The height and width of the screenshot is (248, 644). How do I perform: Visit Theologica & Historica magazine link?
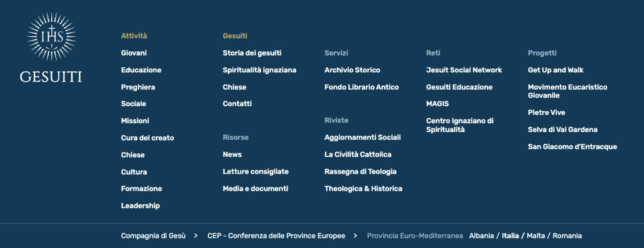[x=363, y=189]
